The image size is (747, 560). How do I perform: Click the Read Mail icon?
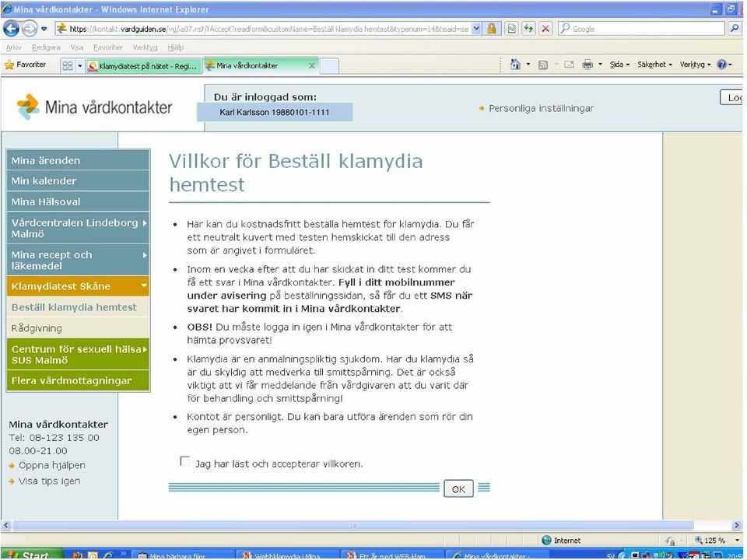(569, 65)
